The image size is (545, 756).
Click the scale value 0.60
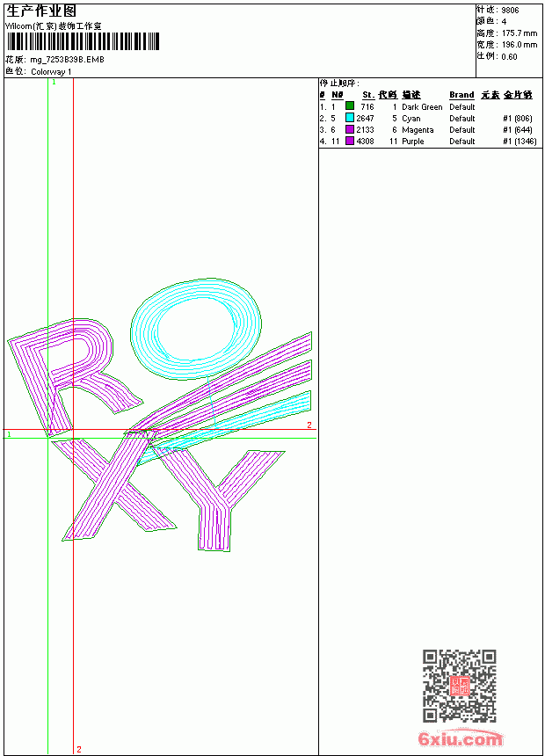click(x=509, y=56)
